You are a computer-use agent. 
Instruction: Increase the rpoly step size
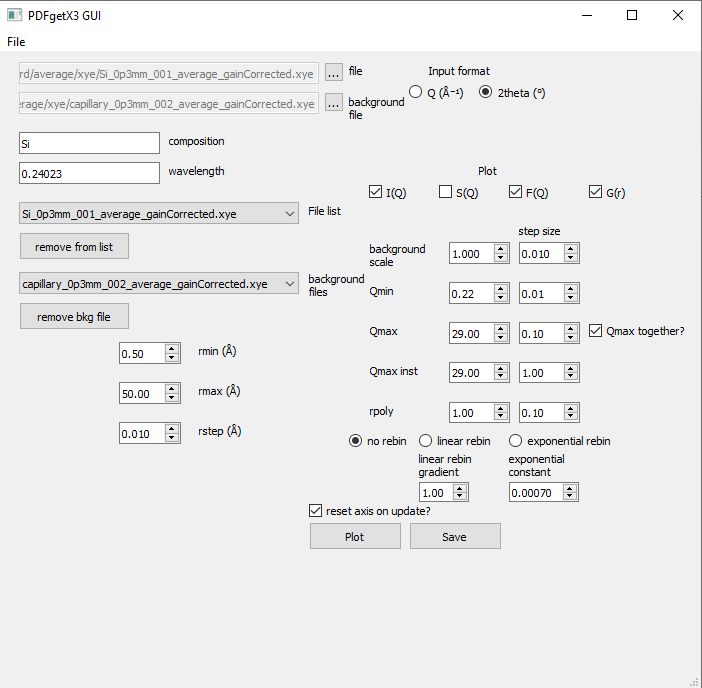pyautogui.click(x=571, y=408)
